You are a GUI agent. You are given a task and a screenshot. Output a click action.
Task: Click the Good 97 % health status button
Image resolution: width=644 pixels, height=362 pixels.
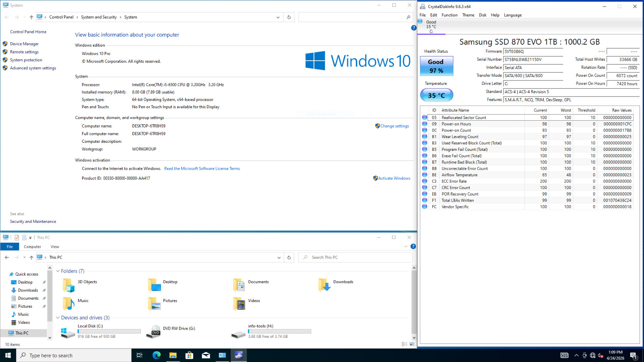(x=436, y=66)
